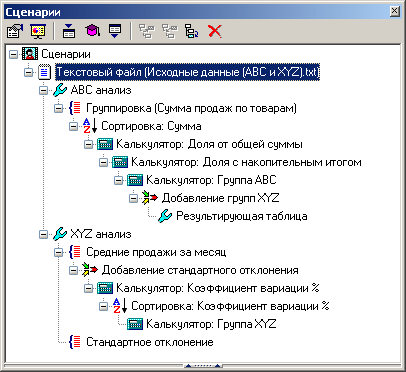Select the Текстовый файл (Исходные данные) row
The height and width of the screenshot is (372, 406).
coord(187,72)
